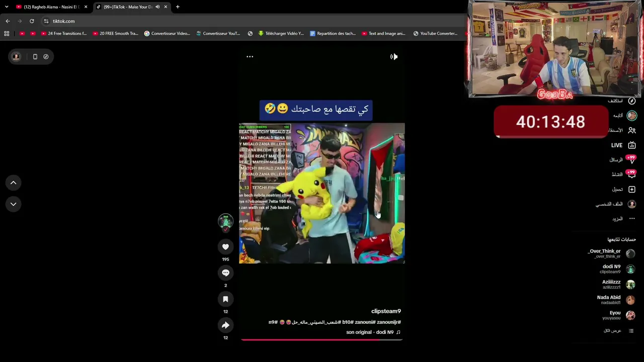The height and width of the screenshot is (362, 644).
Task: View site information icon beside tiktok.com
Action: tap(46, 21)
